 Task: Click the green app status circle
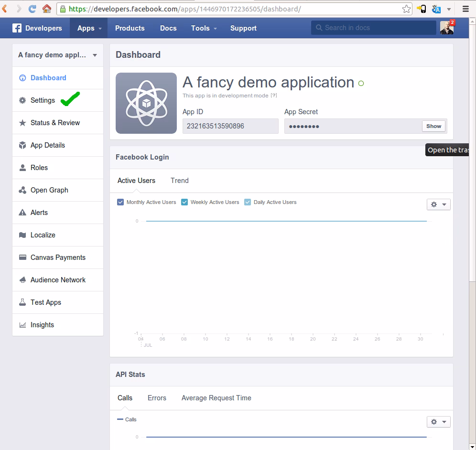(361, 84)
